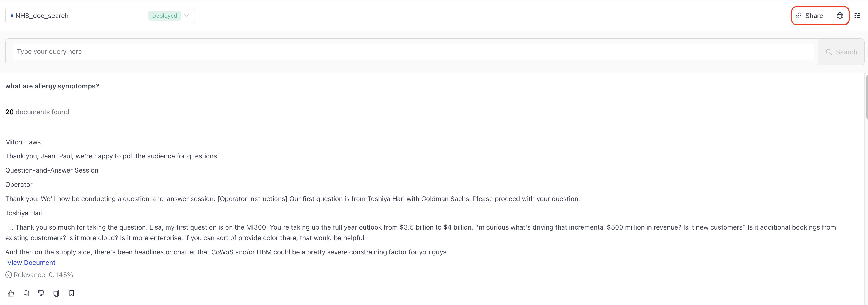Viewport: 868px width, 305px height.
Task: Bookmark the Mitch Haws result
Action: (x=71, y=293)
